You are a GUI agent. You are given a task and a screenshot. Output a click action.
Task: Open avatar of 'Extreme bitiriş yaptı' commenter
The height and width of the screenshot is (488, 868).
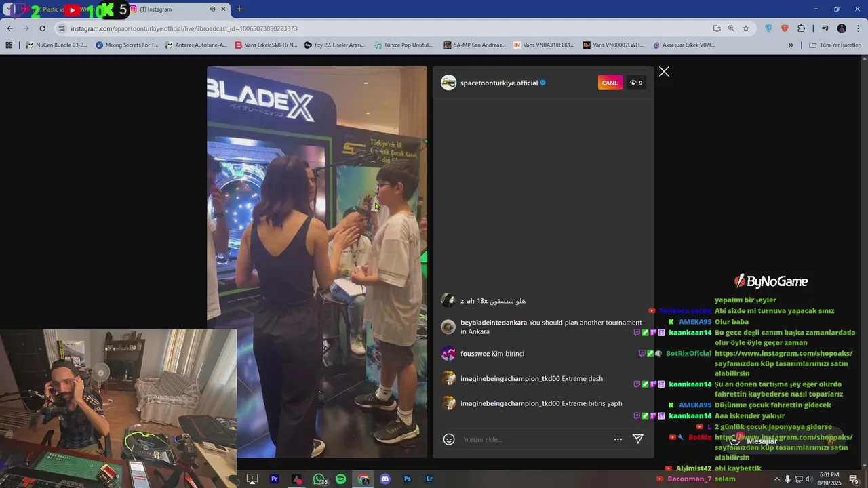pos(448,403)
